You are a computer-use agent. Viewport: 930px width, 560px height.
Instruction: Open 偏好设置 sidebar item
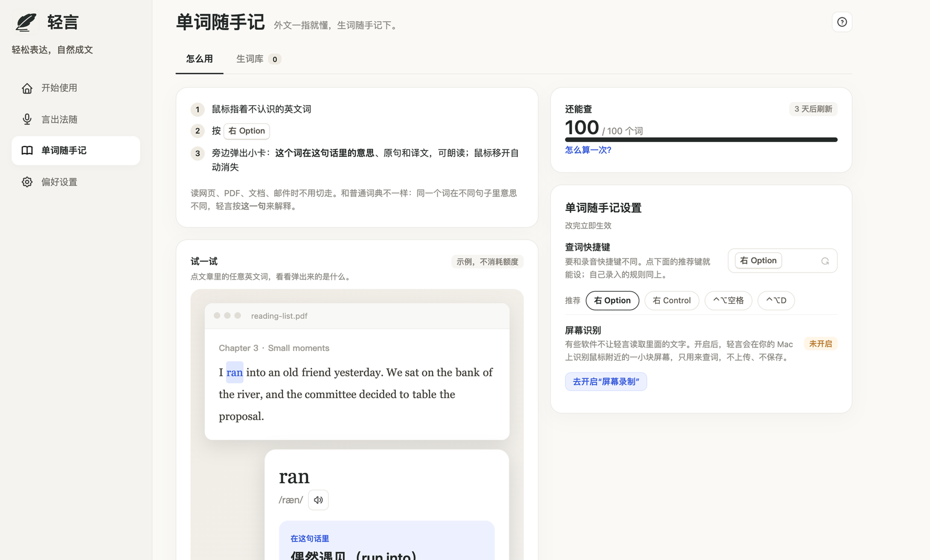(76, 182)
